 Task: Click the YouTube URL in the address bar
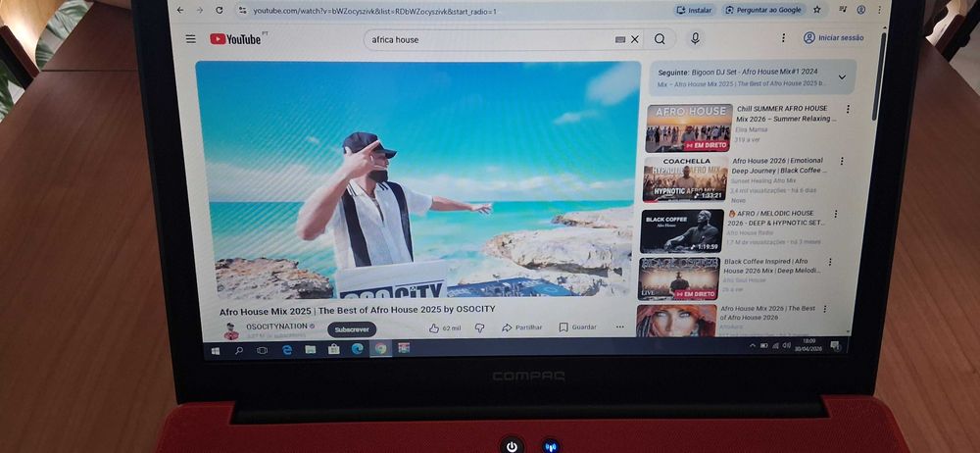click(x=374, y=11)
